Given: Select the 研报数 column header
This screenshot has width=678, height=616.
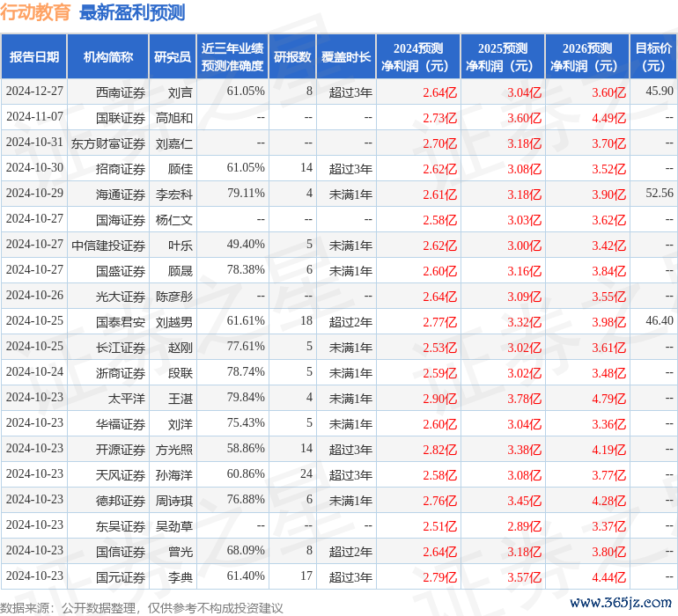Looking at the screenshot, I should [292, 56].
